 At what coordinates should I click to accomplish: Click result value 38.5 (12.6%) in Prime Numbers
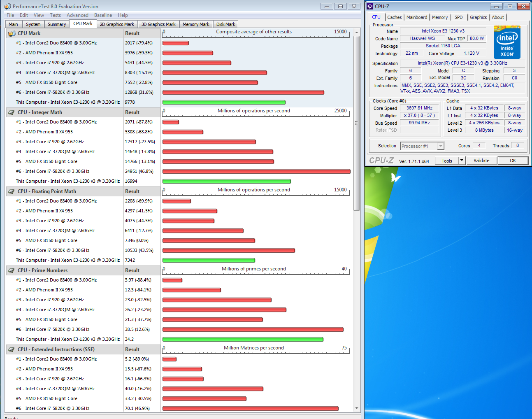point(137,329)
